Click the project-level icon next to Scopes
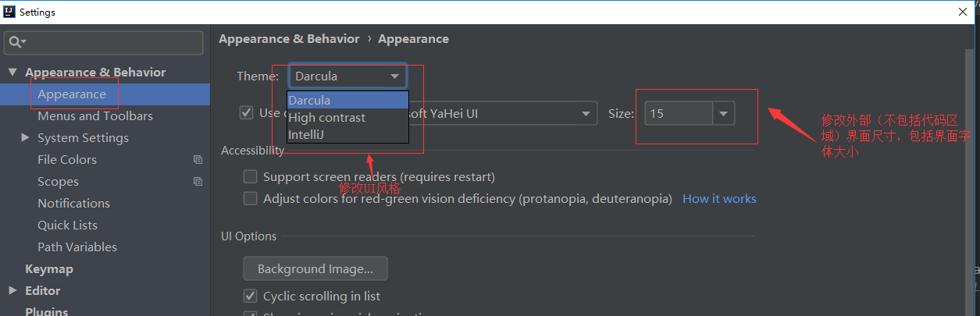The height and width of the screenshot is (316, 980). point(198,182)
